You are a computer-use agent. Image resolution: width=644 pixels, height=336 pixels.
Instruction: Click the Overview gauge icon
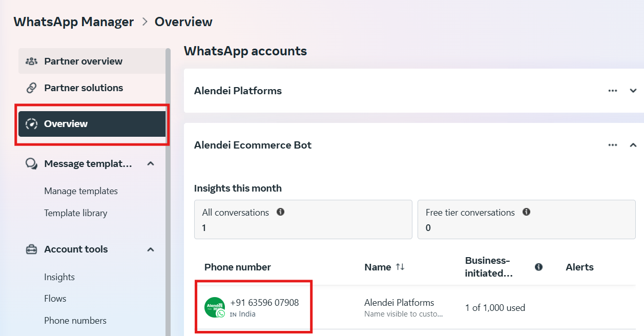pyautogui.click(x=31, y=123)
